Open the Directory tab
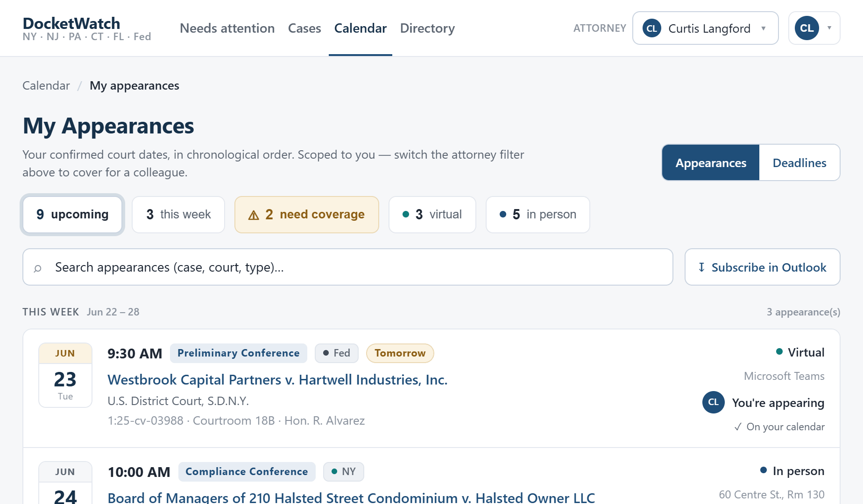The width and height of the screenshot is (863, 504). pos(427,28)
